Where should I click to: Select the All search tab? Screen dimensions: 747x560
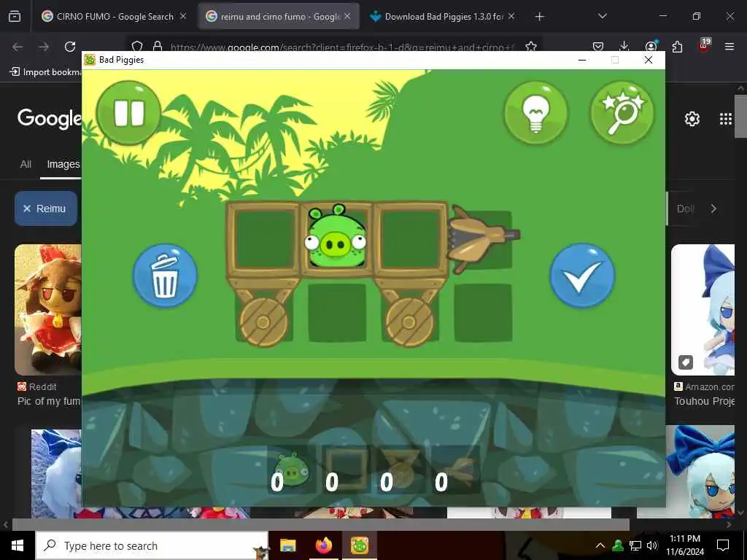tap(26, 164)
